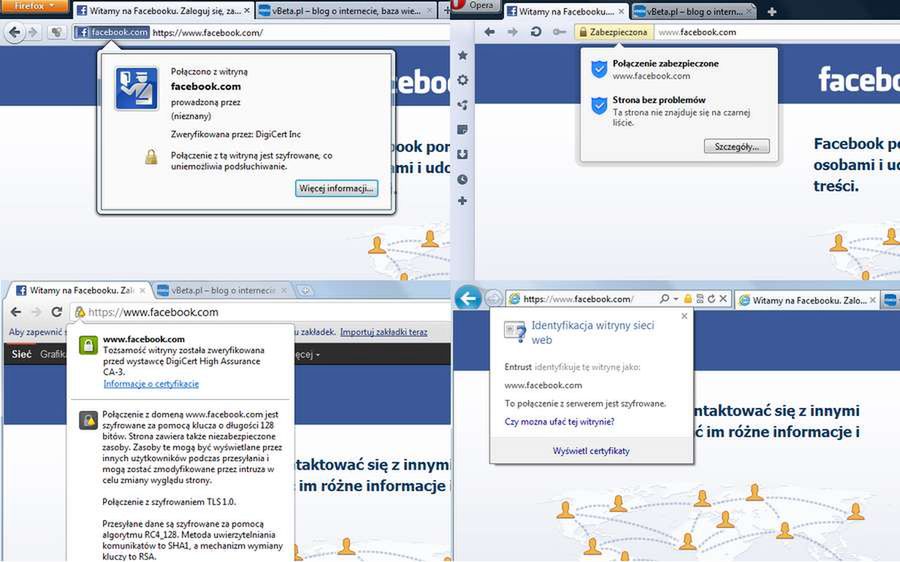Select the Facebook tab in Chrome

[x=81, y=290]
